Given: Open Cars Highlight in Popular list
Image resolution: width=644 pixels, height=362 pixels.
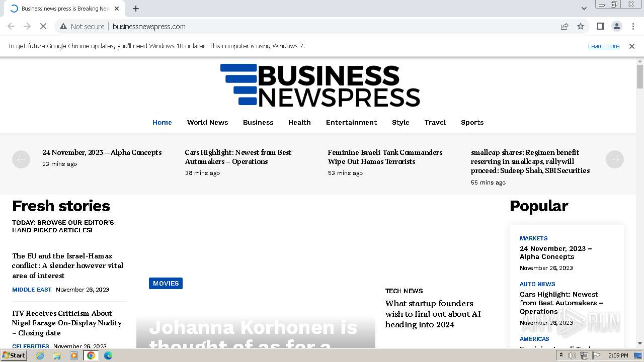Looking at the screenshot, I should click(561, 303).
